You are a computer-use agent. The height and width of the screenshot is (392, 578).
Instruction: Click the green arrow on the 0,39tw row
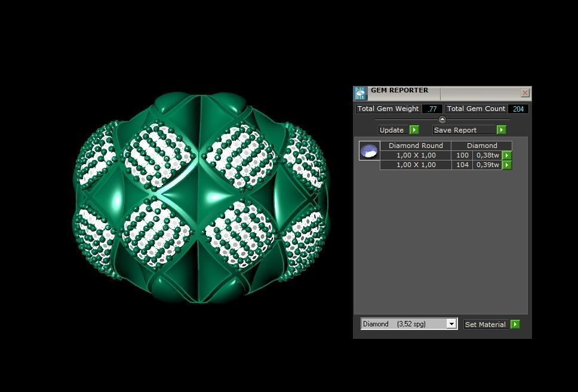click(507, 165)
